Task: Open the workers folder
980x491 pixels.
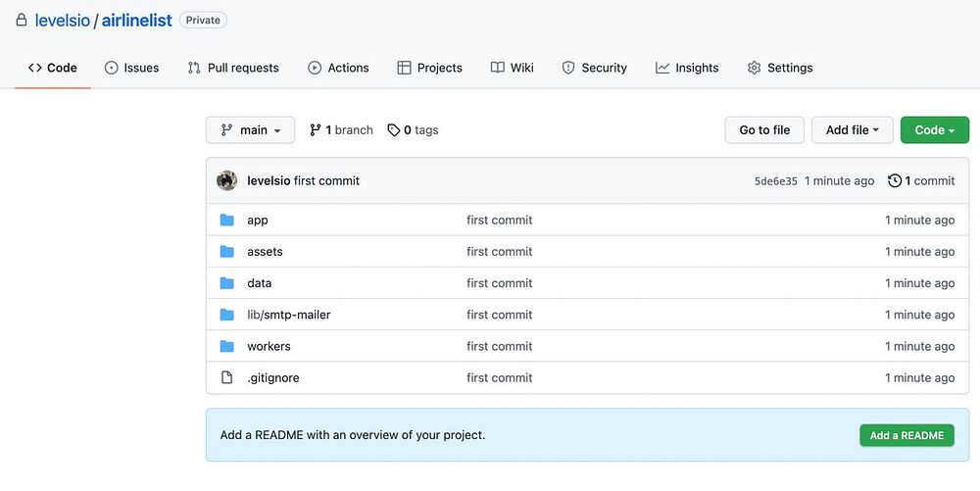Action: coord(269,346)
